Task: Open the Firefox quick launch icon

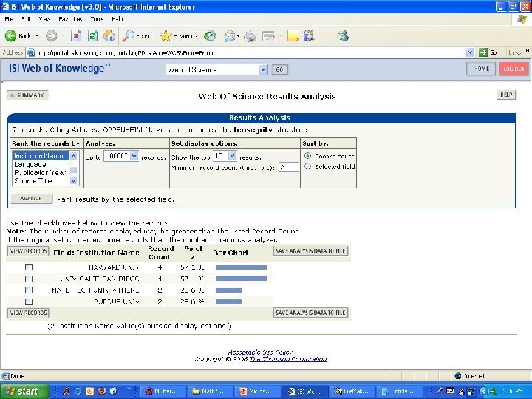Action: (101, 391)
